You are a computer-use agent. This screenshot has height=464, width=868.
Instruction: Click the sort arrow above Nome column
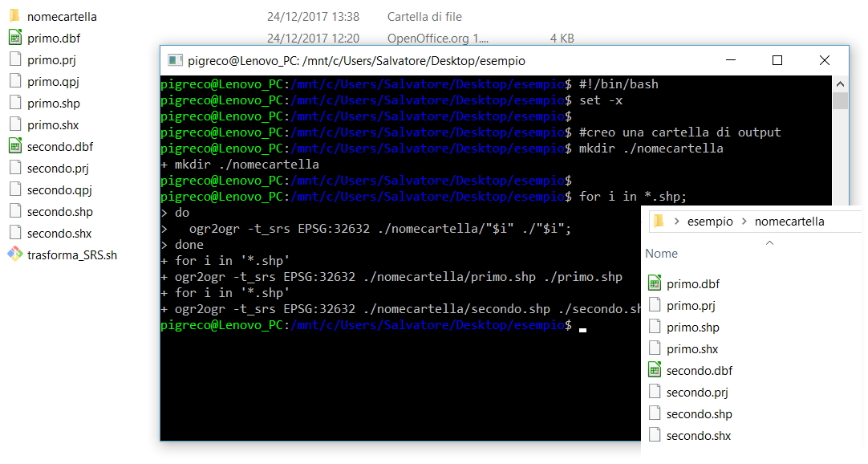point(769,242)
